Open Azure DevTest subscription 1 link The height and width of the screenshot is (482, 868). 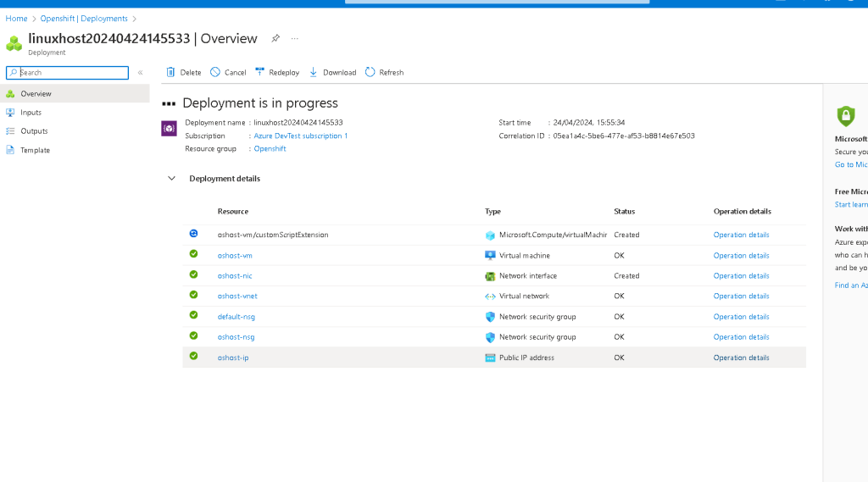click(x=301, y=136)
